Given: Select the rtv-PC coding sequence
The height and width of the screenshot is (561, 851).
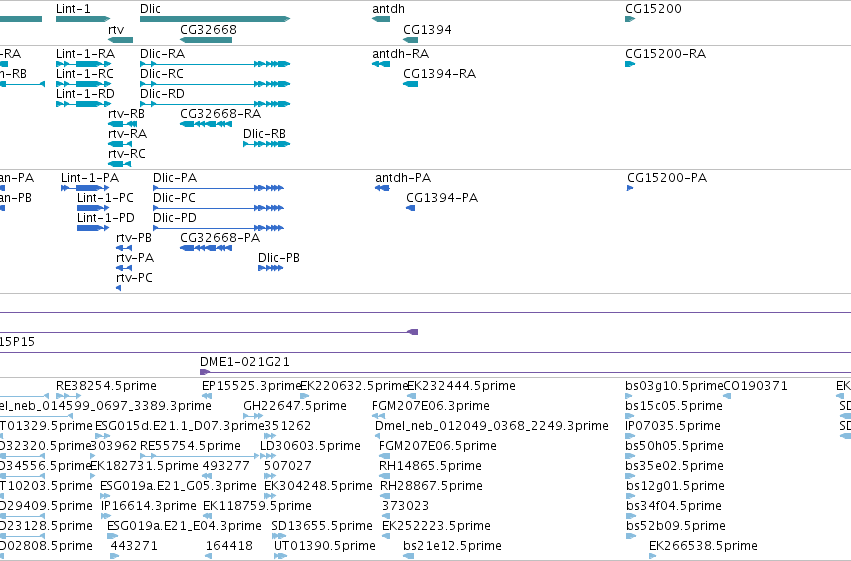Looking at the screenshot, I should [x=118, y=288].
